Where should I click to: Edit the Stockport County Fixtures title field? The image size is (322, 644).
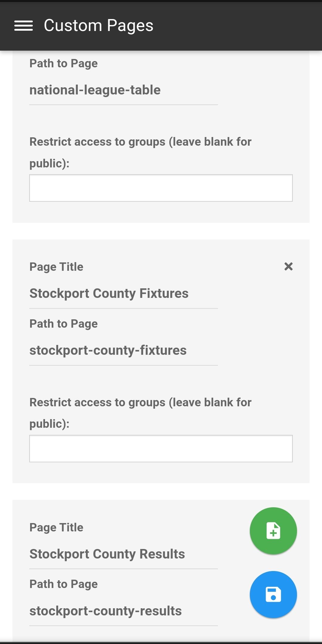[x=123, y=294]
